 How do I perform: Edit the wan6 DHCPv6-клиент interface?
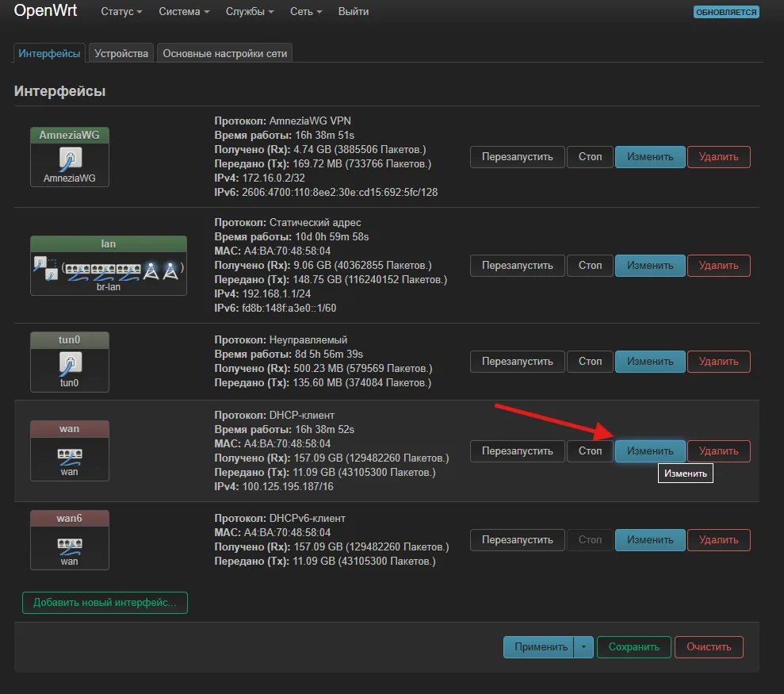coord(650,540)
